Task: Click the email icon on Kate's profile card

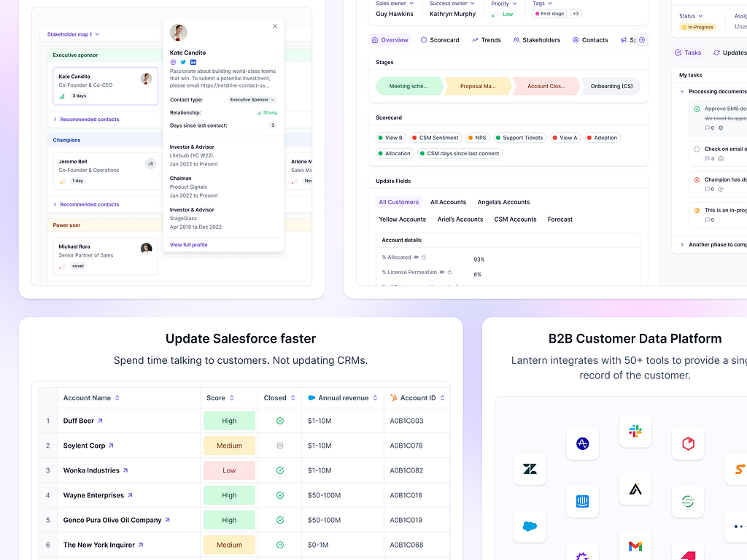Action: 173,62
